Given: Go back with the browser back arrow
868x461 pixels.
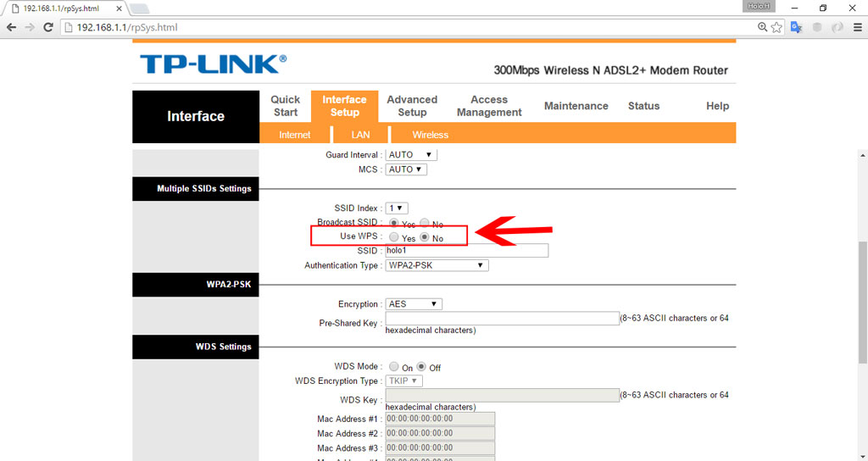Looking at the screenshot, I should pyautogui.click(x=11, y=27).
